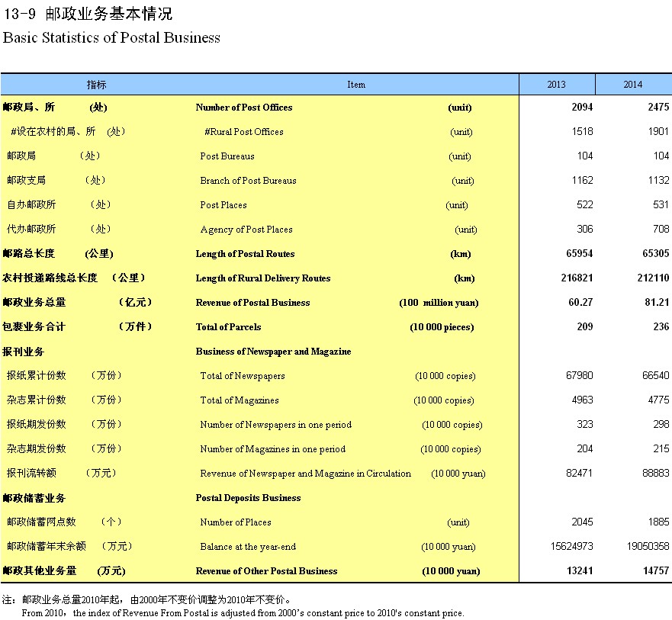Select the 'Number of Post Offices' row label

tap(244, 108)
